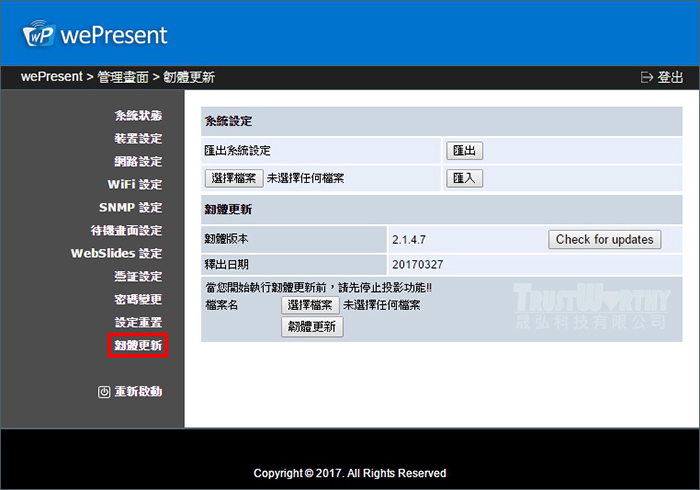Viewport: 700px width, 490px height.
Task: Click the 匯出系統設定 label
Action: coord(238,151)
